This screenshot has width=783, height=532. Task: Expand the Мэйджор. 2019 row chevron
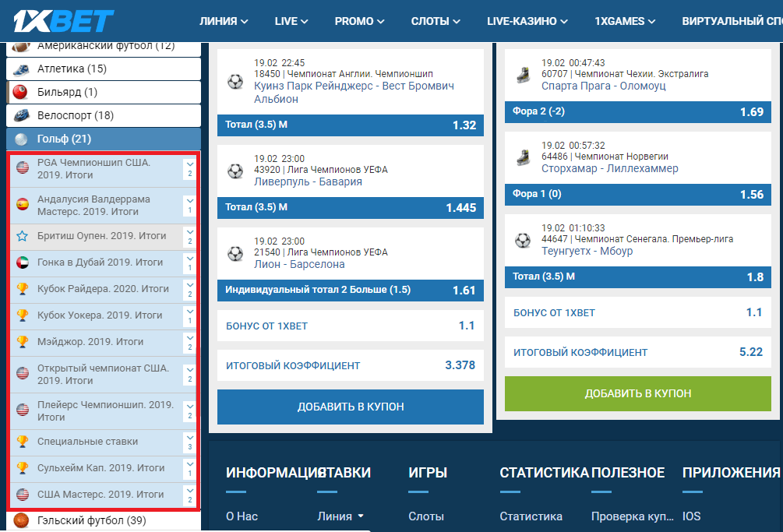point(190,343)
